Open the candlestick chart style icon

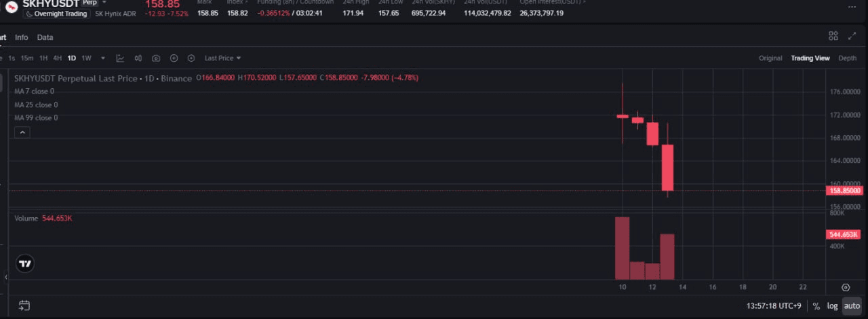(138, 58)
